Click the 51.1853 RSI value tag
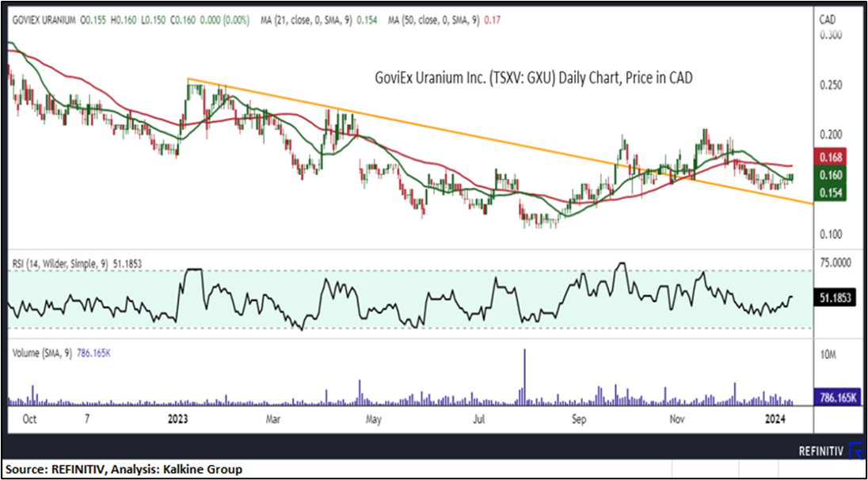The width and height of the screenshot is (868, 480). pos(836,298)
